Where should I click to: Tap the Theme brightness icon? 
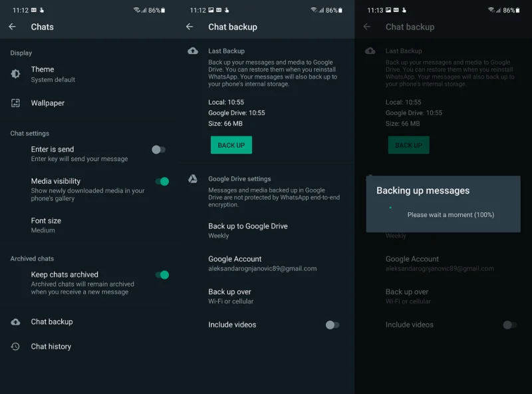click(x=15, y=74)
